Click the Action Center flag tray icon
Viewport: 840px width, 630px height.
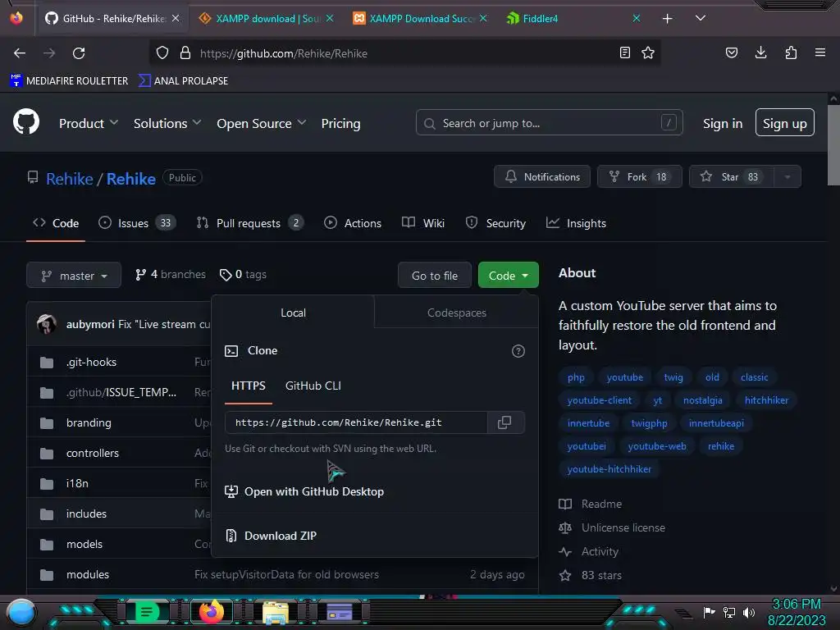tap(709, 612)
